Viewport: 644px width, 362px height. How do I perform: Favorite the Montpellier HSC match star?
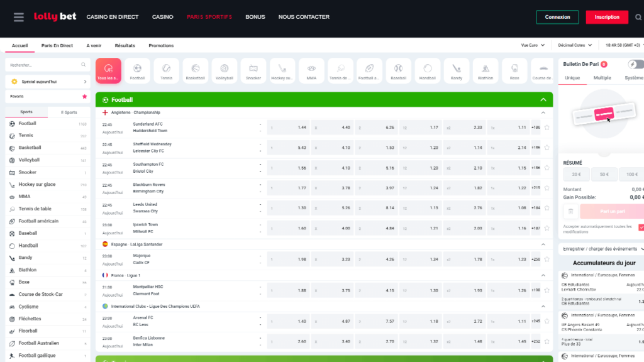tap(547, 290)
